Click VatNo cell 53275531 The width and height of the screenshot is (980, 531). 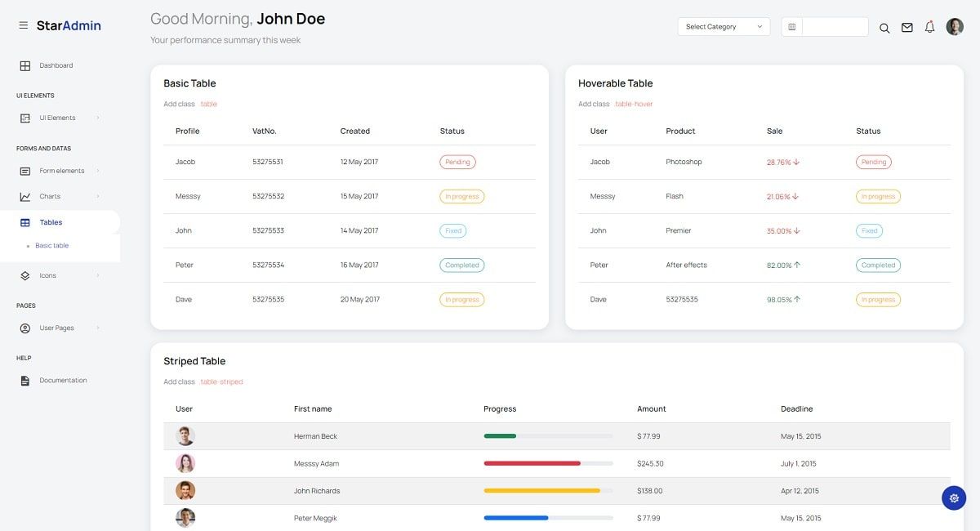pyautogui.click(x=268, y=162)
